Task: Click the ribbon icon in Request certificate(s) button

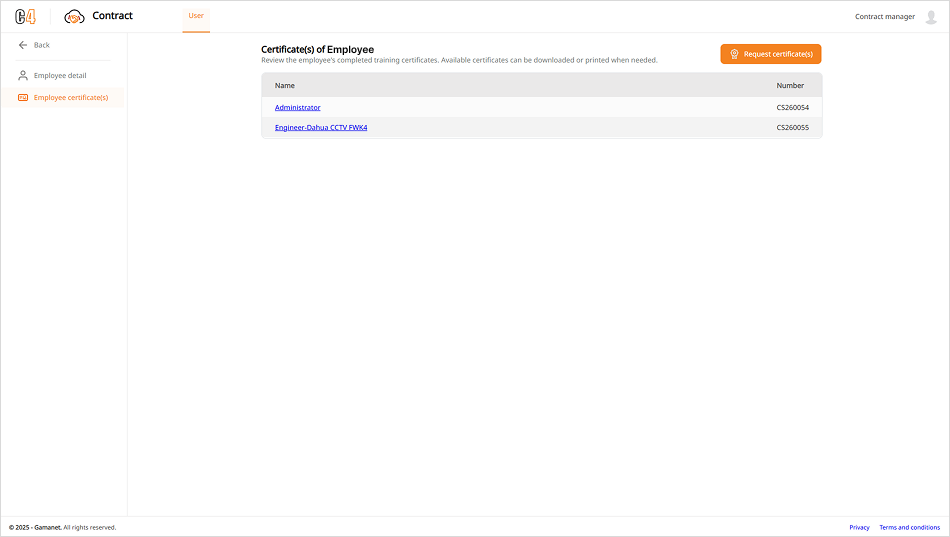Action: click(734, 54)
